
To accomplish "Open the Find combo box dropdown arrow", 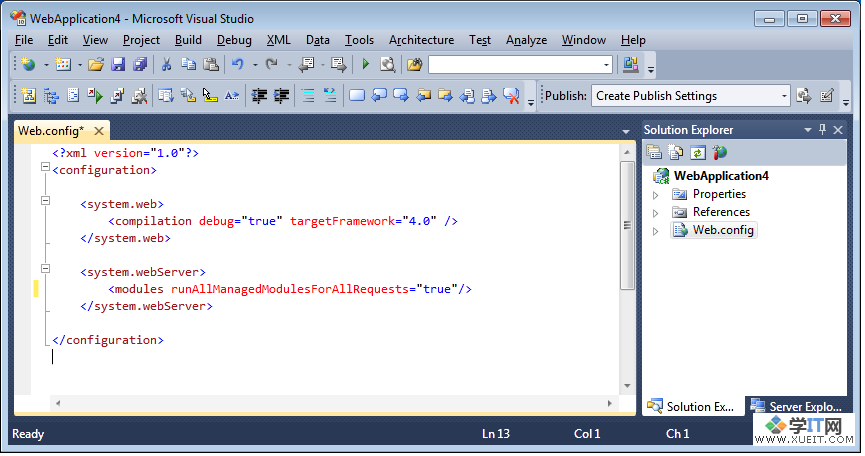I will 606,65.
